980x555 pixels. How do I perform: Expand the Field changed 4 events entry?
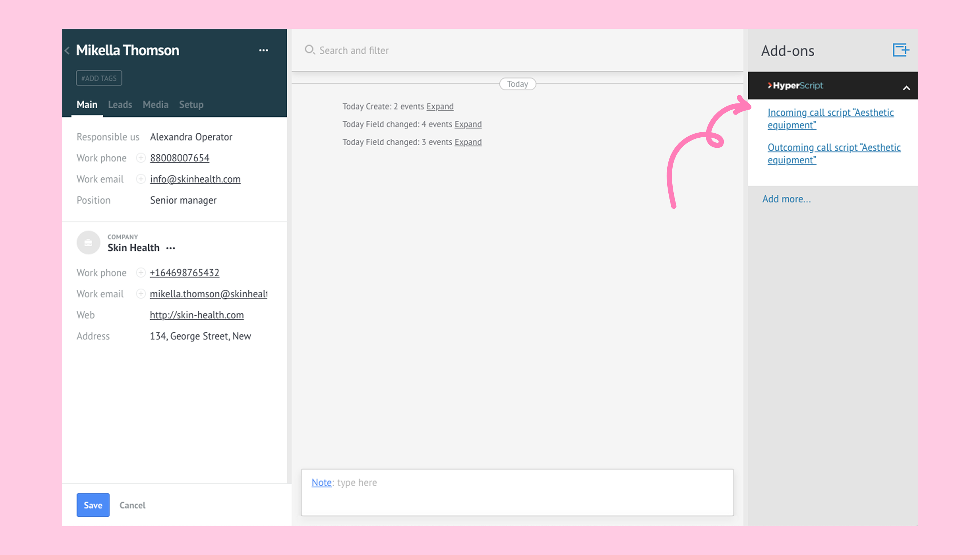pos(468,124)
